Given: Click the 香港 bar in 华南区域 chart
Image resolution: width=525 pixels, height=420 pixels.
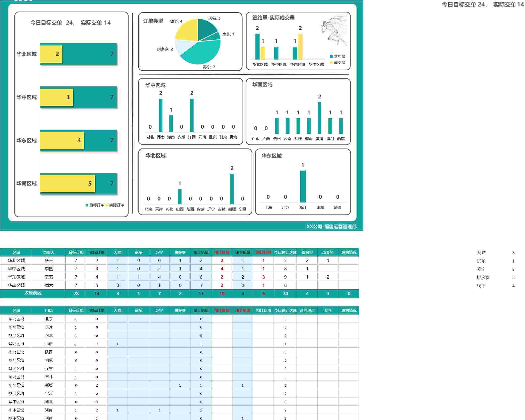Looking at the screenshot, I should tap(319, 118).
